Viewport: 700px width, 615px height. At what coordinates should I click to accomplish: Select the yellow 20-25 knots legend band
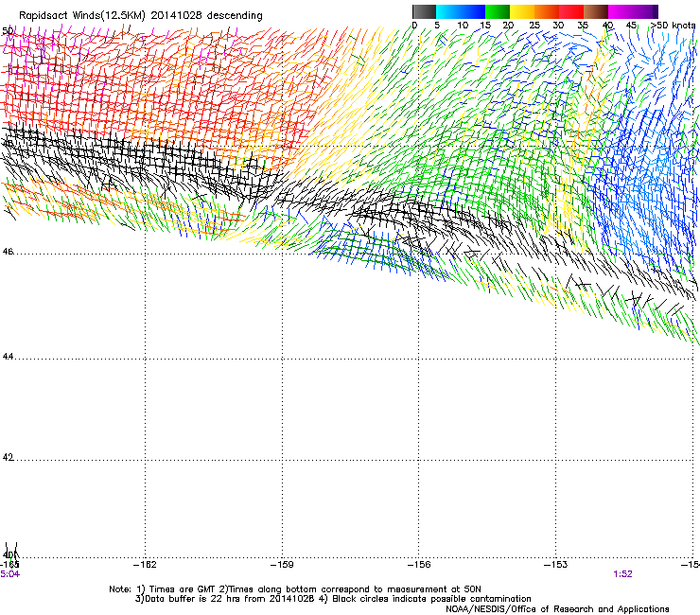tap(522, 11)
